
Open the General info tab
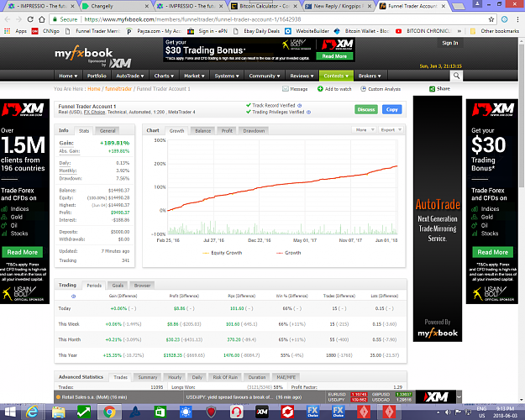coord(108,131)
